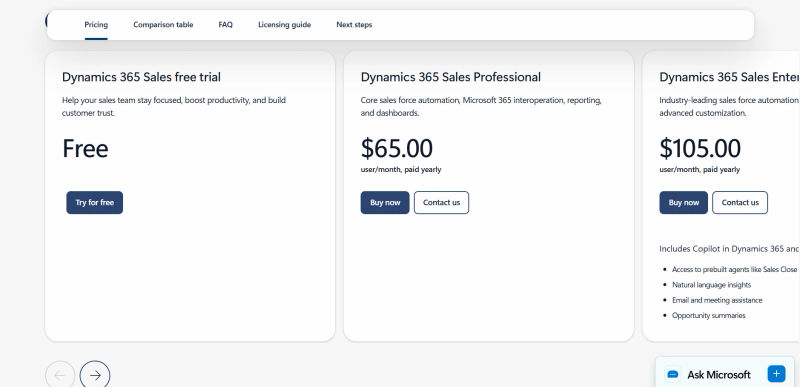Open the Pricing tab
This screenshot has height=387, width=800.
96,24
